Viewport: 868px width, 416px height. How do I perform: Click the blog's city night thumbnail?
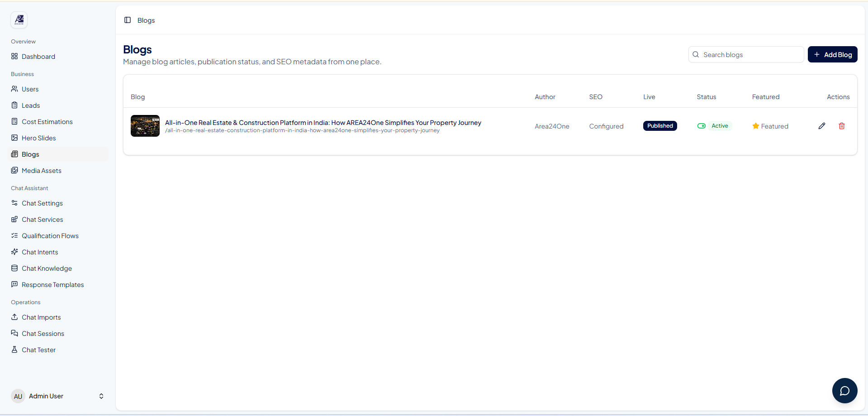point(145,126)
